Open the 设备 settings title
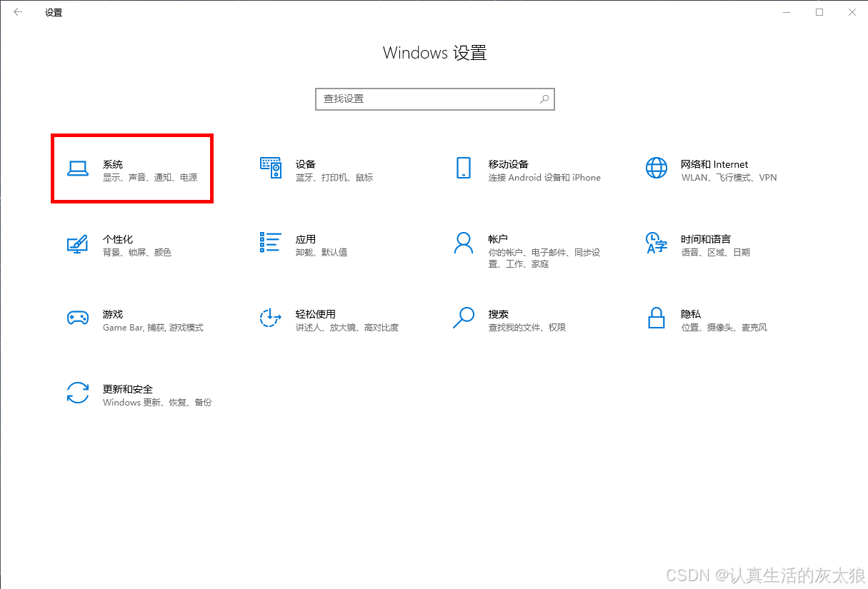 coord(306,164)
